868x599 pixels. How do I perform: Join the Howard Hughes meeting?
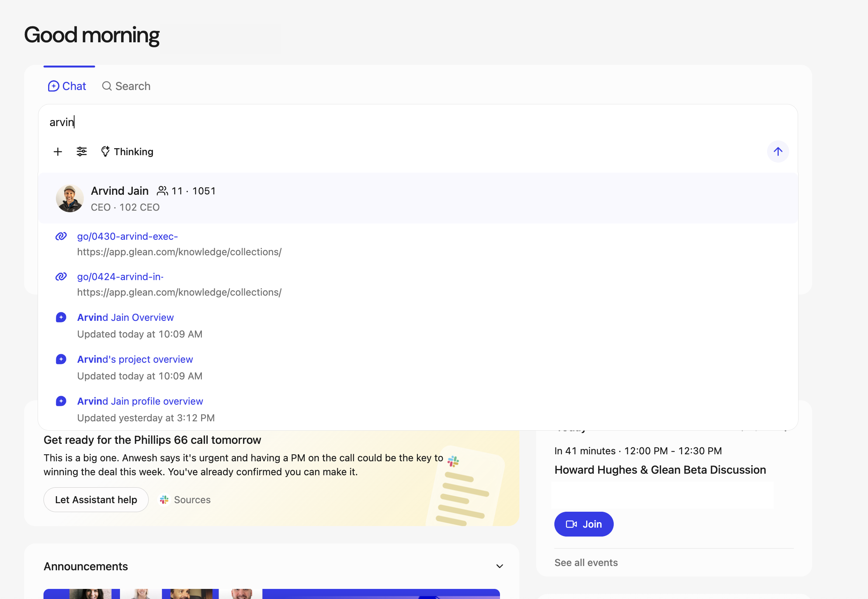tap(584, 524)
